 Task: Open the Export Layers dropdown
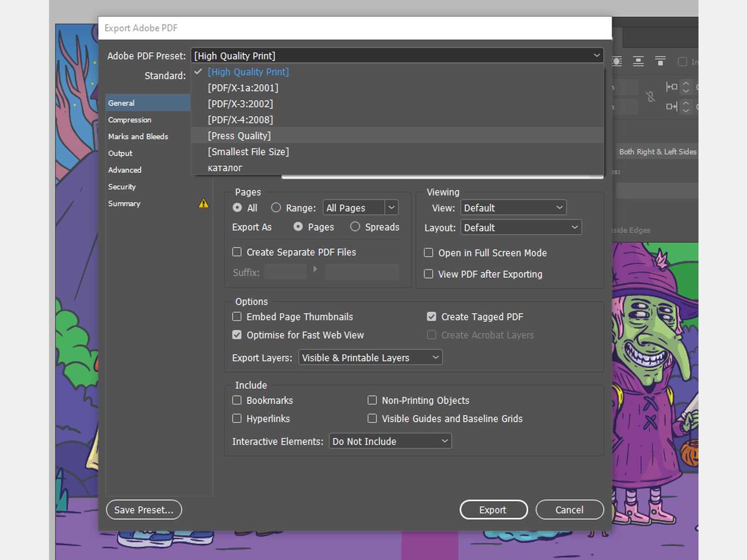coord(370,358)
